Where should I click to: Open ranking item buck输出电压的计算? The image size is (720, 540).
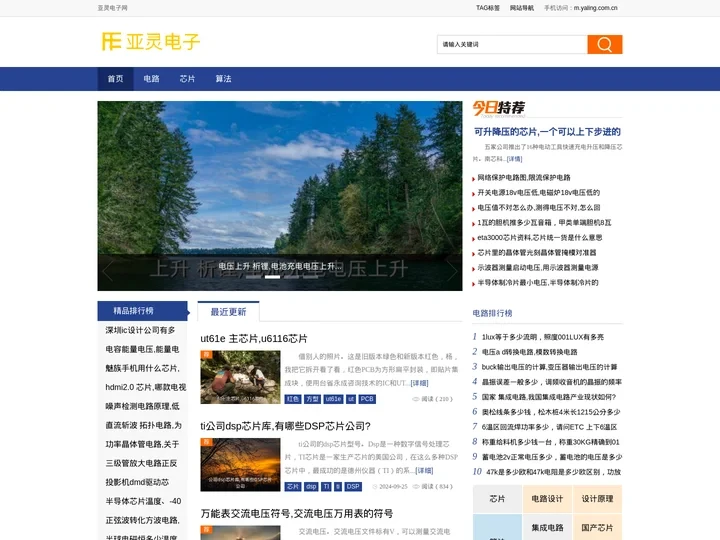point(550,367)
